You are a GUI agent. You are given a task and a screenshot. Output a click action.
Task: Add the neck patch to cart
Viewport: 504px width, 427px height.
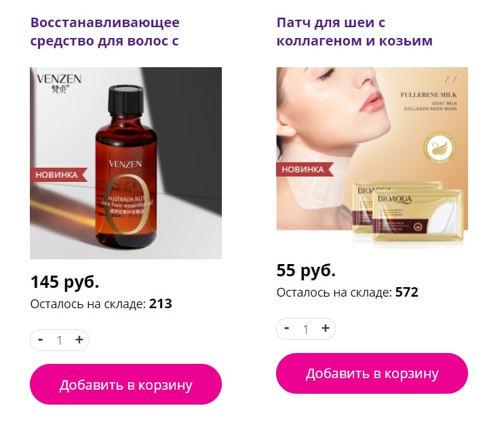[x=372, y=373]
